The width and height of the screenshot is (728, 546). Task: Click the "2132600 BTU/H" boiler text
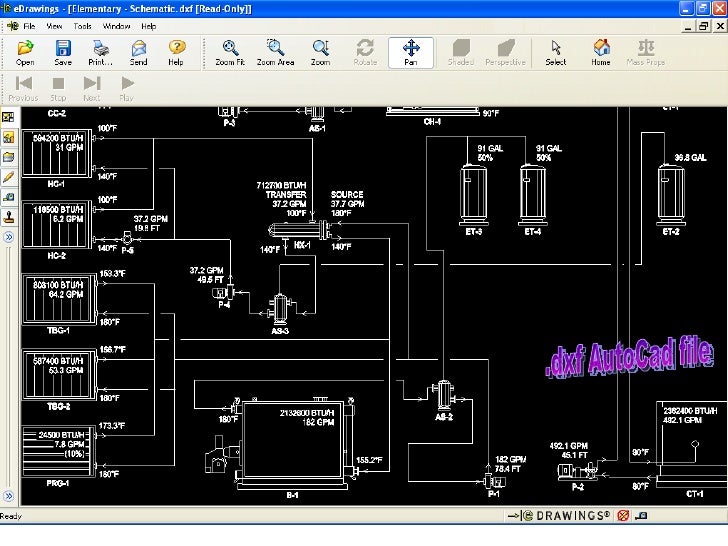307,413
